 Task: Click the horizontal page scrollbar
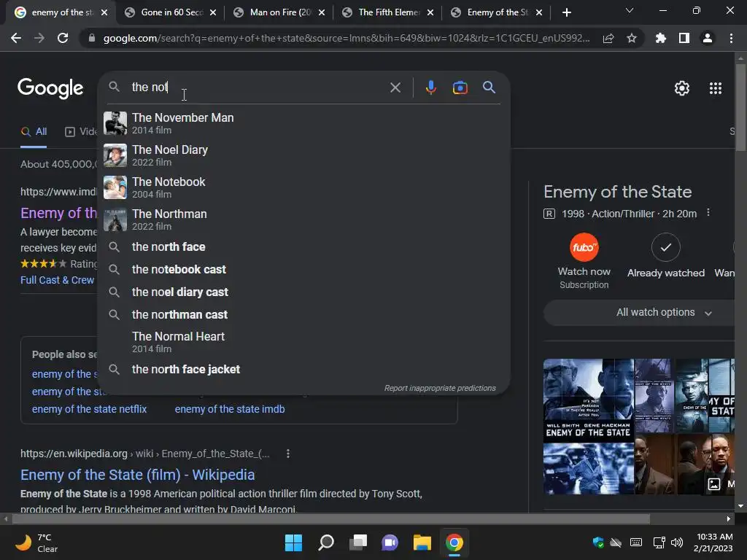click(x=331, y=518)
